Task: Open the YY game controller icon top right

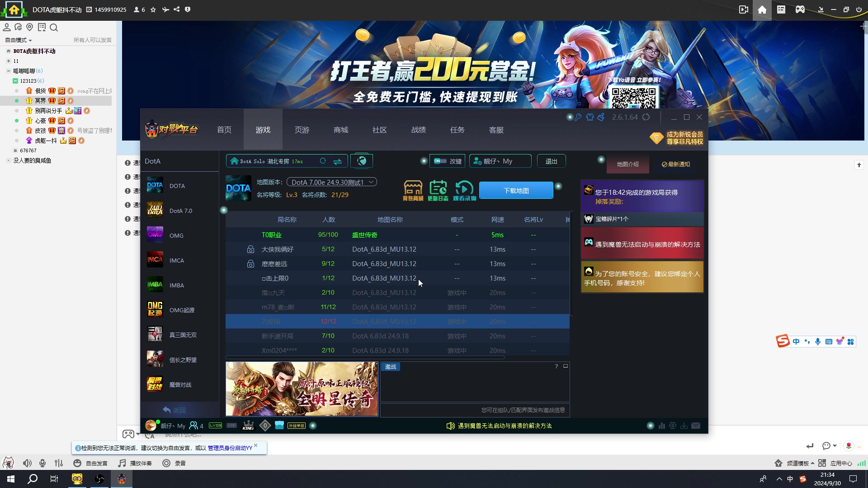Action: coord(800,9)
